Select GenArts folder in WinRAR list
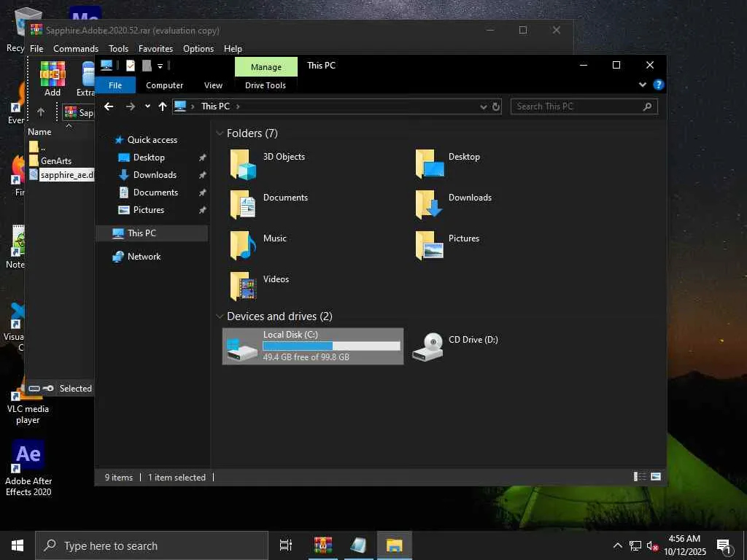This screenshot has height=560, width=747. pos(55,161)
